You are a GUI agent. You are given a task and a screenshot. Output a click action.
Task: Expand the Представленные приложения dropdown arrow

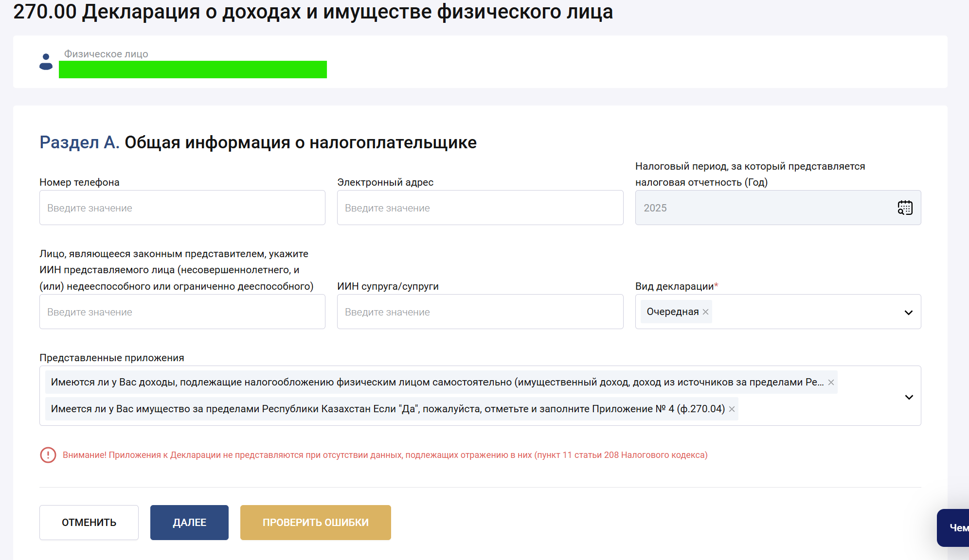909,397
